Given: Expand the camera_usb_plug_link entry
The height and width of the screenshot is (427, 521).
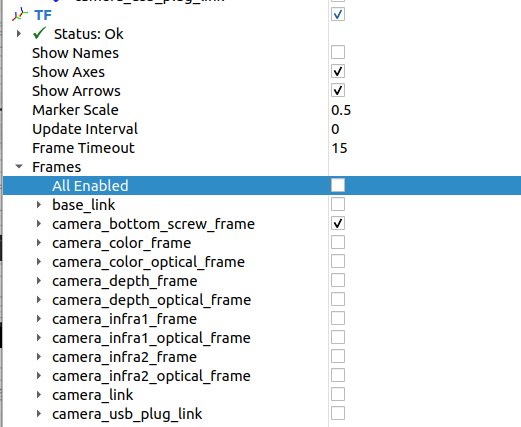Looking at the screenshot, I should pyautogui.click(x=39, y=414).
